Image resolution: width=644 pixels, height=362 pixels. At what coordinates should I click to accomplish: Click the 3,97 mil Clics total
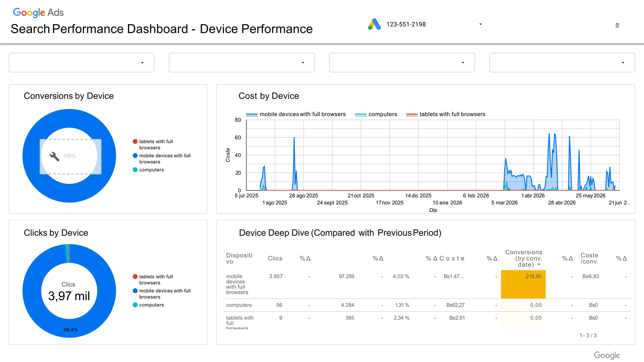pyautogui.click(x=69, y=296)
